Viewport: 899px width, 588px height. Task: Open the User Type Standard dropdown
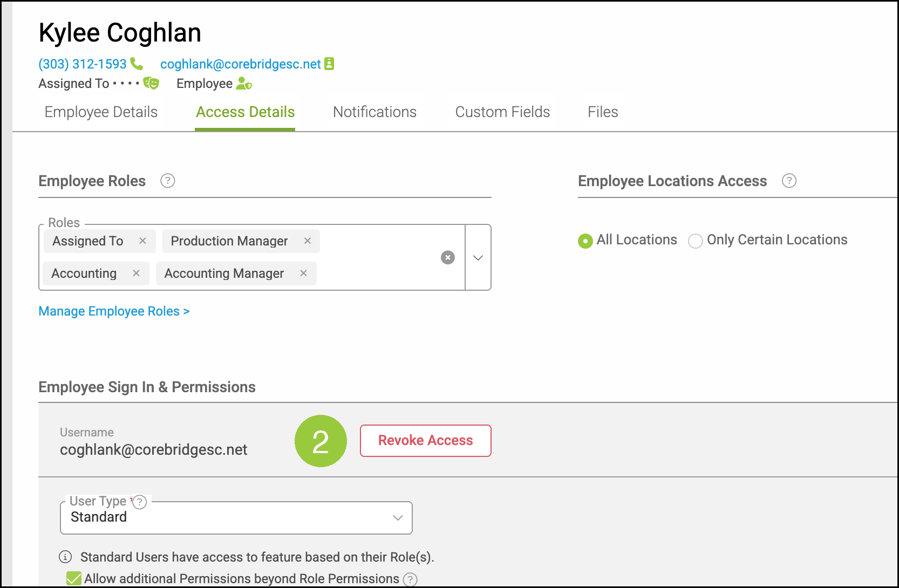[236, 518]
